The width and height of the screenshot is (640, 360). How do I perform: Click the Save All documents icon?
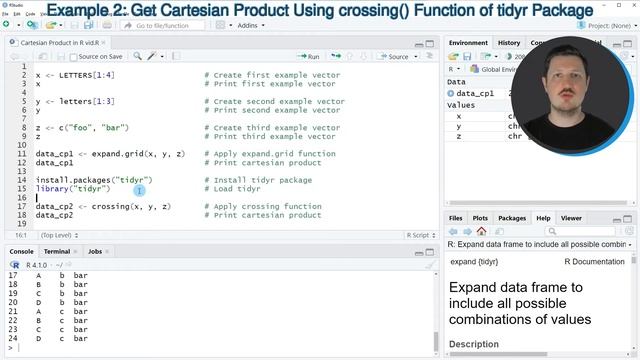click(x=89, y=25)
